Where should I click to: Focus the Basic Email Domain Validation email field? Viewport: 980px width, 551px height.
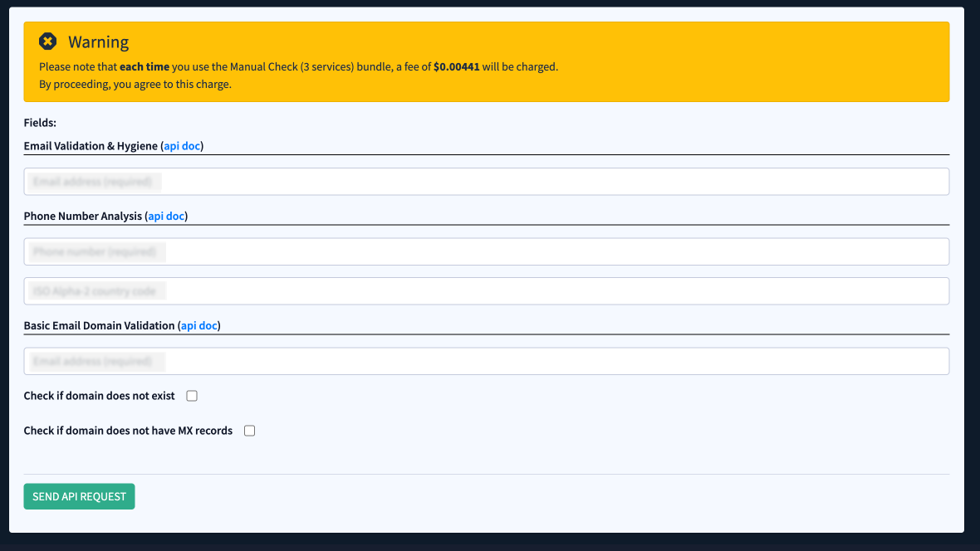[486, 361]
